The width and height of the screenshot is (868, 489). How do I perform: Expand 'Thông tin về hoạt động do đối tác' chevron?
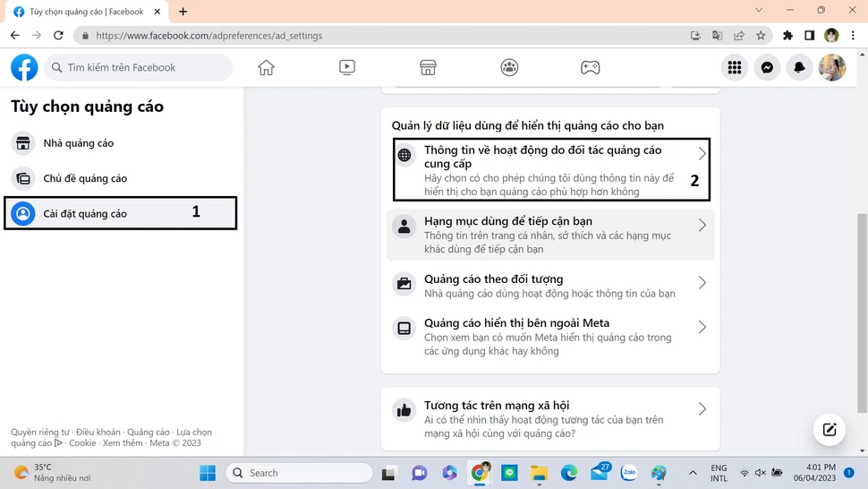pyautogui.click(x=702, y=154)
